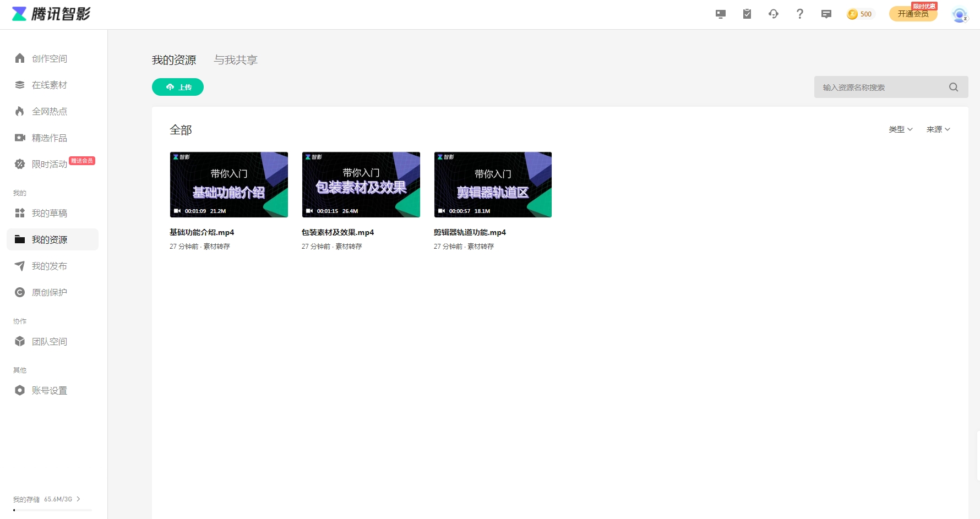The height and width of the screenshot is (519, 980).
Task: Click the 全部 heading
Action: [181, 130]
